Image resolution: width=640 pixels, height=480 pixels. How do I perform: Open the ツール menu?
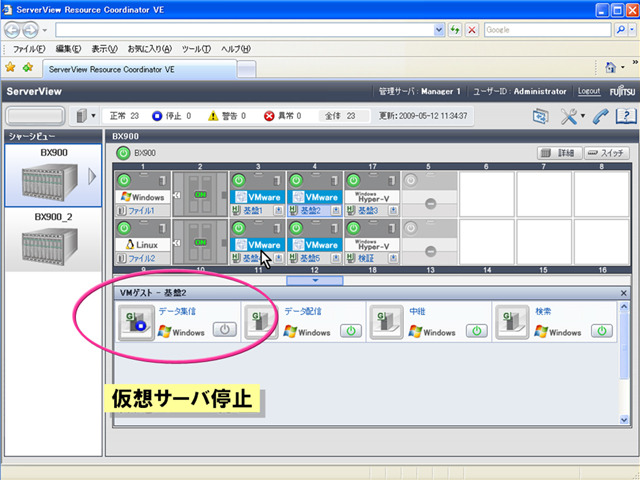(196, 49)
